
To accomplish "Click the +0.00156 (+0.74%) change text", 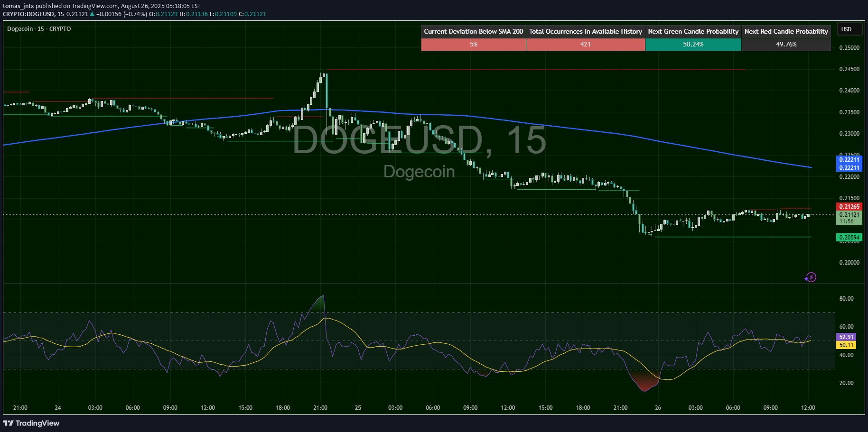I will 121,14.
